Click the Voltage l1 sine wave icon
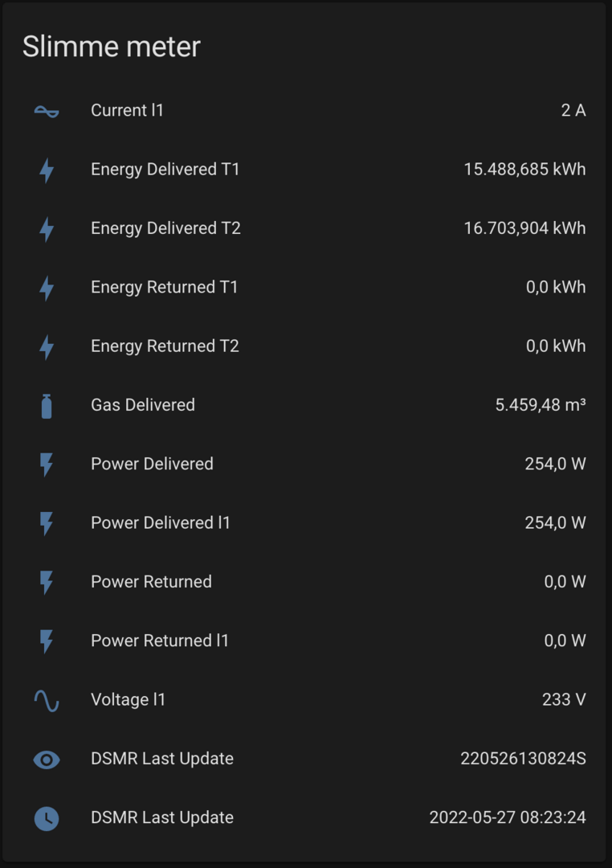 (x=47, y=700)
